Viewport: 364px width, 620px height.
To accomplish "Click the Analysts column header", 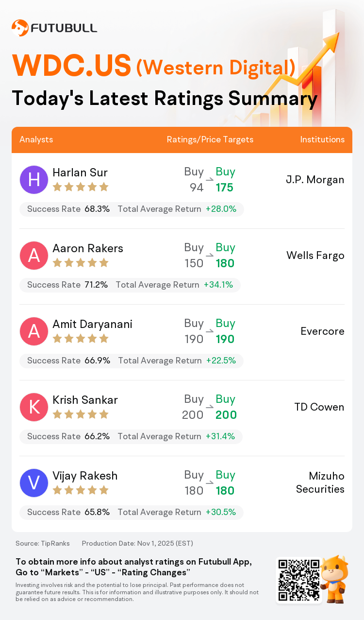I will click(x=36, y=139).
